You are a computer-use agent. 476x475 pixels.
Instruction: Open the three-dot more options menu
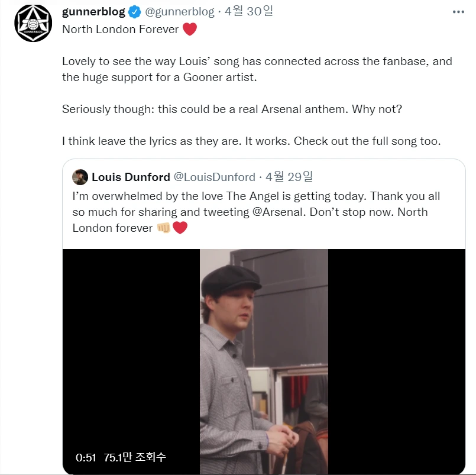tap(458, 12)
